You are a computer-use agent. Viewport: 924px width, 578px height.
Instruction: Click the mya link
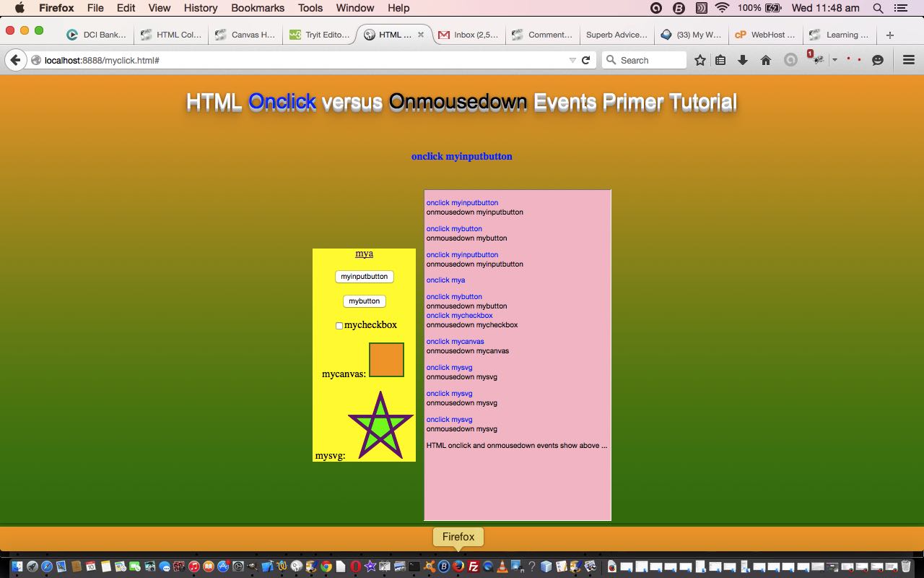(x=364, y=254)
